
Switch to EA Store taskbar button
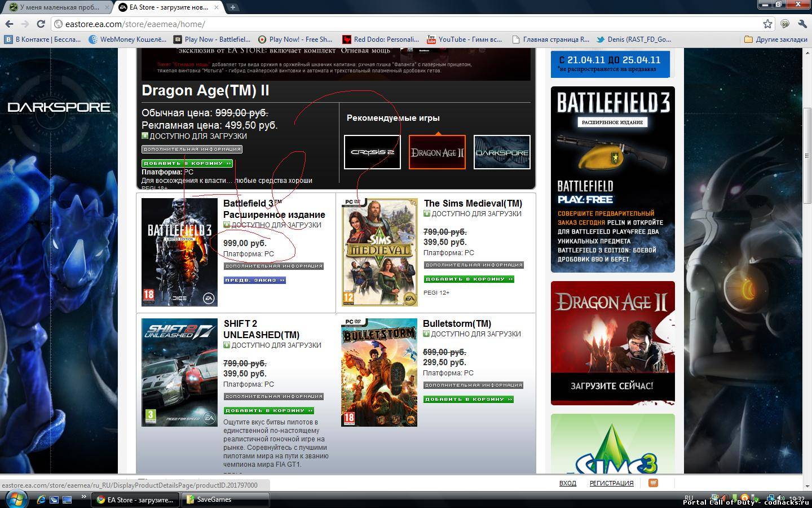[136, 500]
